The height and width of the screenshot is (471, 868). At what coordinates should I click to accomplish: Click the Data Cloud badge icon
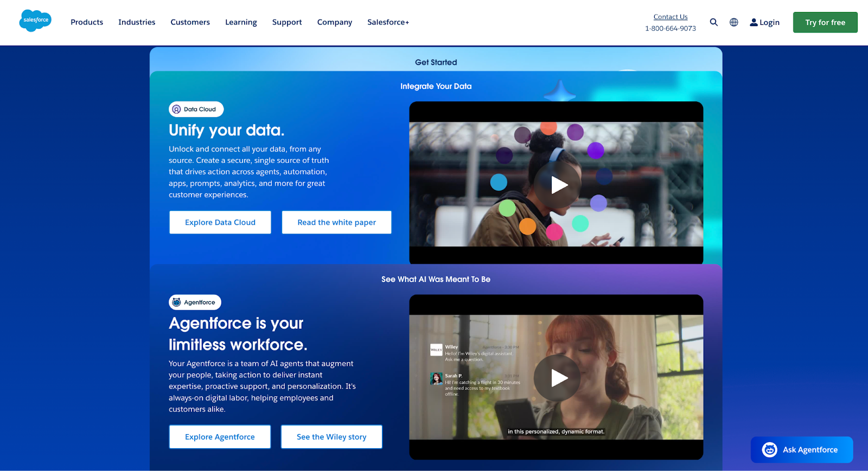pyautogui.click(x=176, y=109)
